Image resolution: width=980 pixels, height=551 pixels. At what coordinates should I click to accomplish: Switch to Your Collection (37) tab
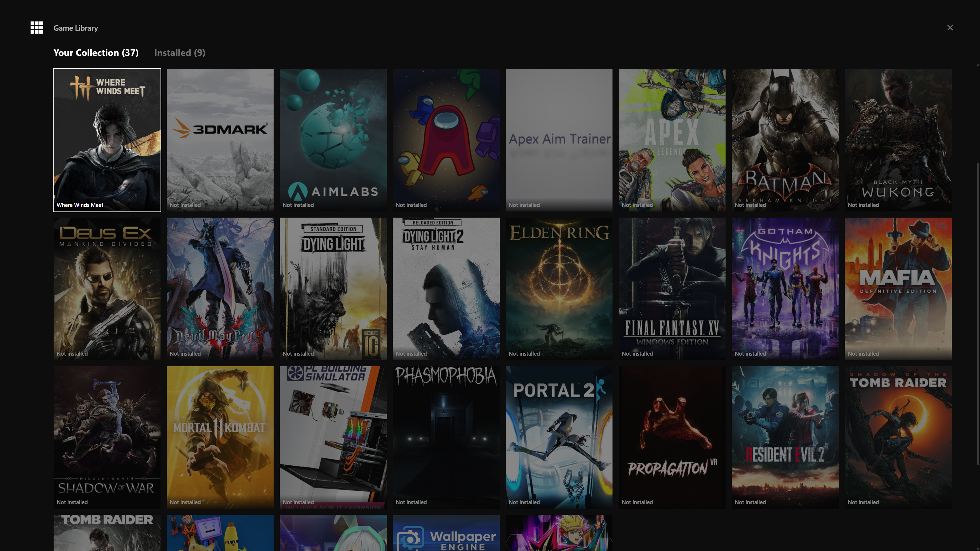(x=96, y=53)
